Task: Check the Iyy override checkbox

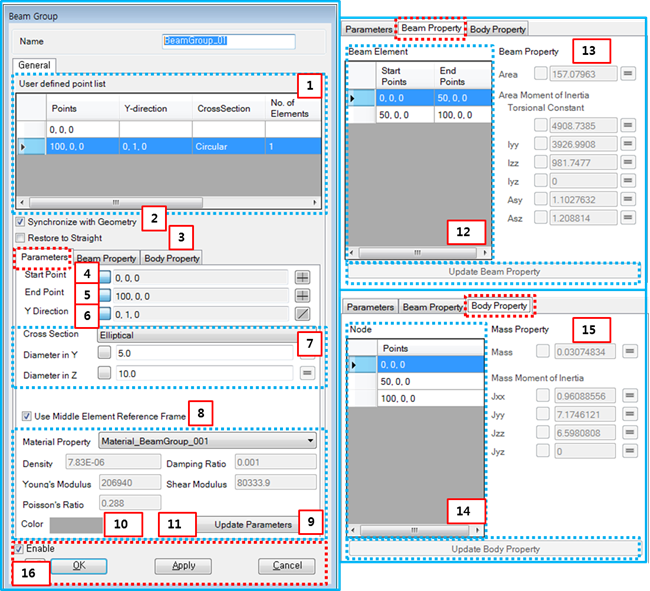Action: tap(541, 143)
